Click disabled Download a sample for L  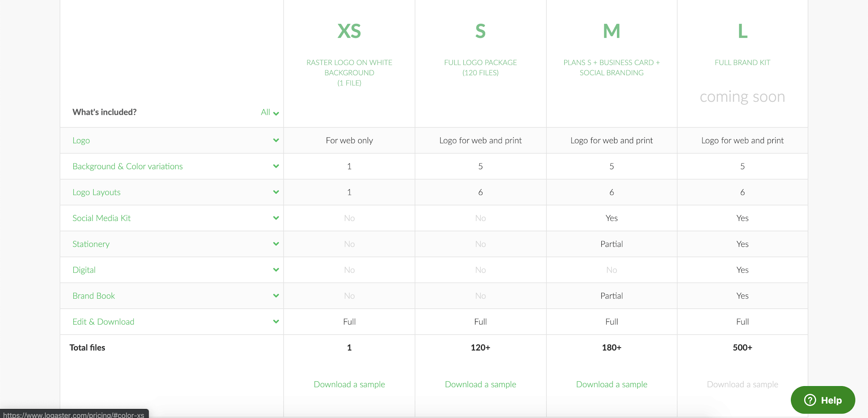click(743, 384)
